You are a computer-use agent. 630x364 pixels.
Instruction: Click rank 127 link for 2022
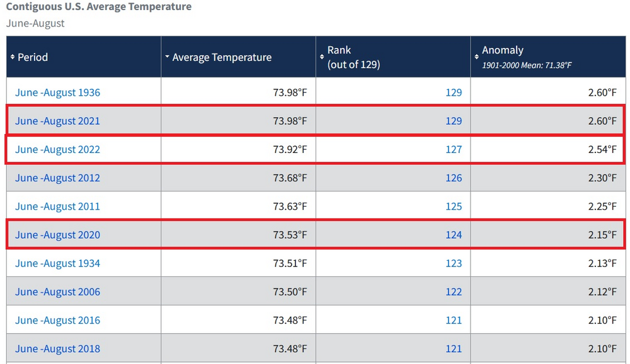pyautogui.click(x=454, y=149)
